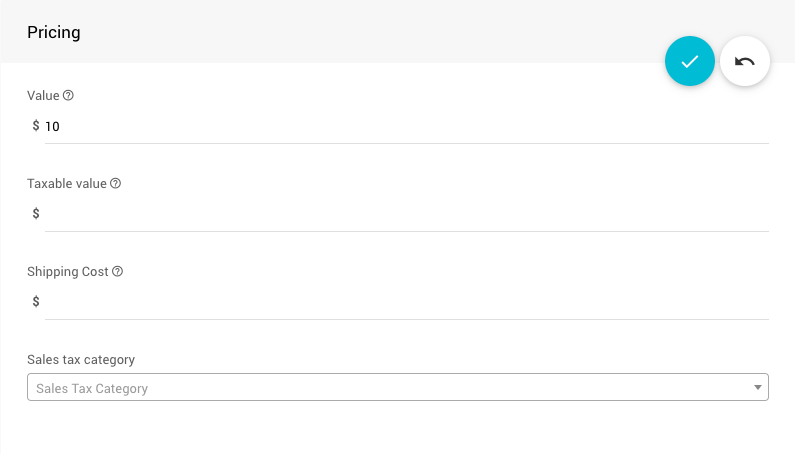Select the Sales Tax Category combo box
The width and height of the screenshot is (795, 454).
[397, 388]
